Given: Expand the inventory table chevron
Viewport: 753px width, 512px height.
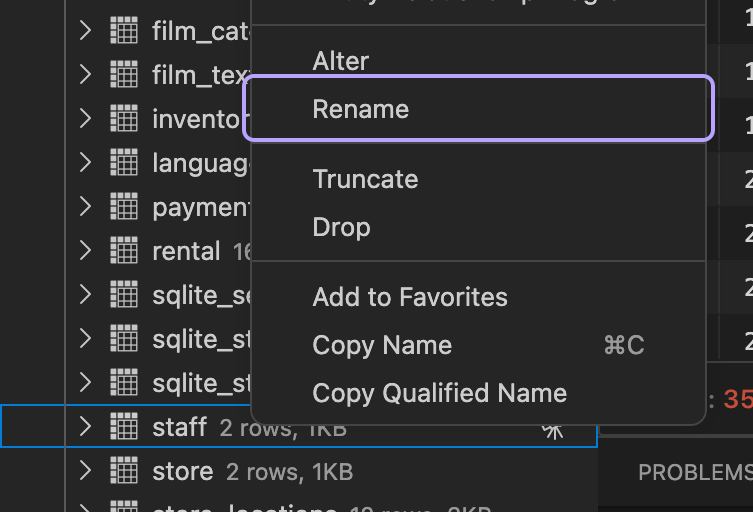Looking at the screenshot, I should coord(85,118).
